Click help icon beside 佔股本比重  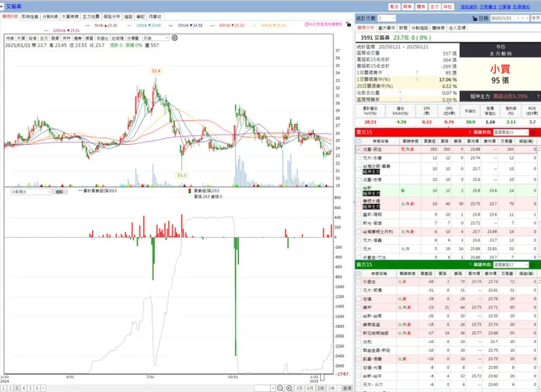(400, 93)
